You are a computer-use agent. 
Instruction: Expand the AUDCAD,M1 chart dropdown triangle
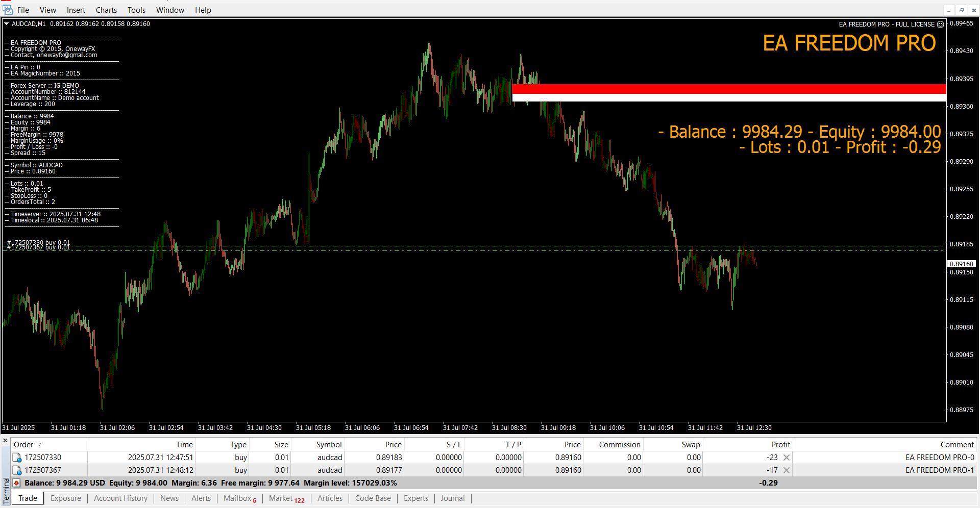pyautogui.click(x=7, y=24)
